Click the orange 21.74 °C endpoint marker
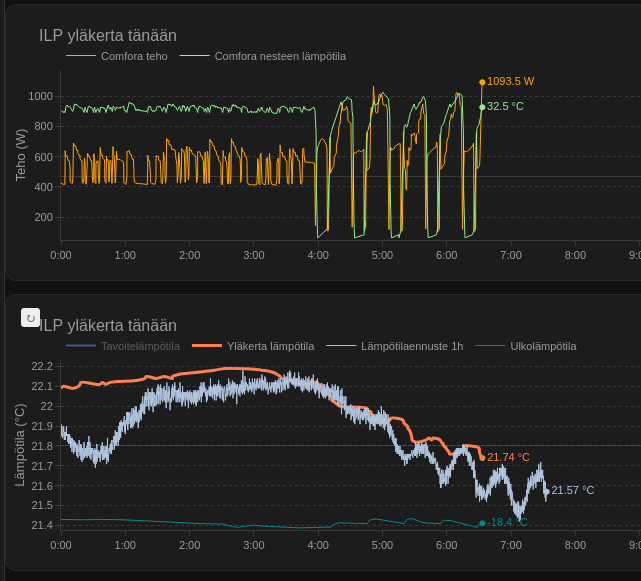The image size is (641, 581). click(482, 458)
